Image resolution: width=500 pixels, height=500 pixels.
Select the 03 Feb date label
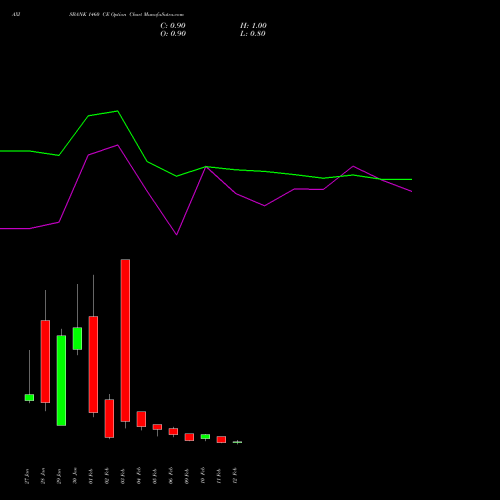point(123,476)
